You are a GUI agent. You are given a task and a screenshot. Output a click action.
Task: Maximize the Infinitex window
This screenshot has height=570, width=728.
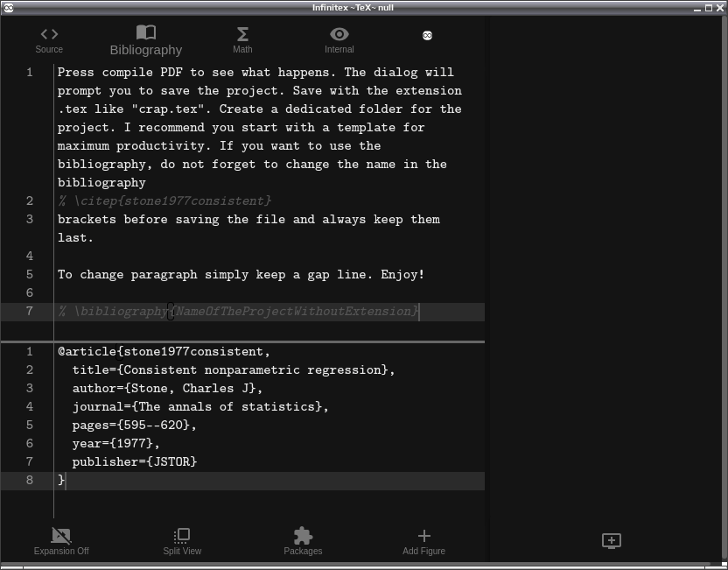click(709, 8)
